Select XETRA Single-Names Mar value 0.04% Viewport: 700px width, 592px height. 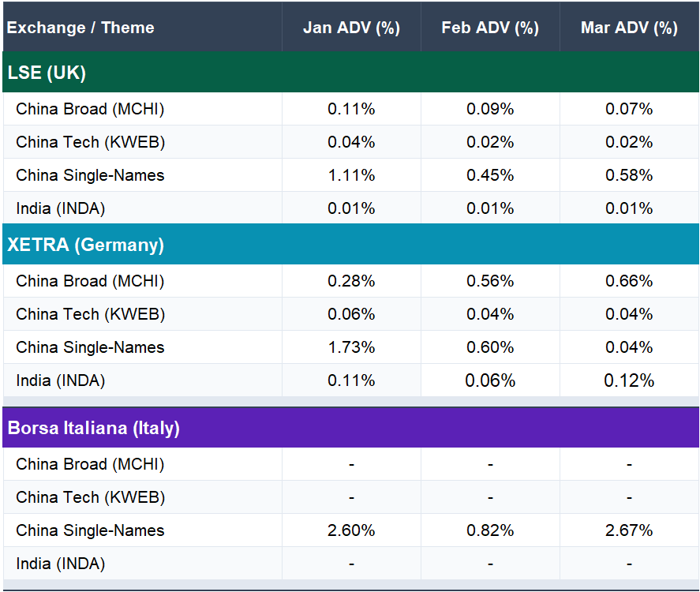click(629, 347)
